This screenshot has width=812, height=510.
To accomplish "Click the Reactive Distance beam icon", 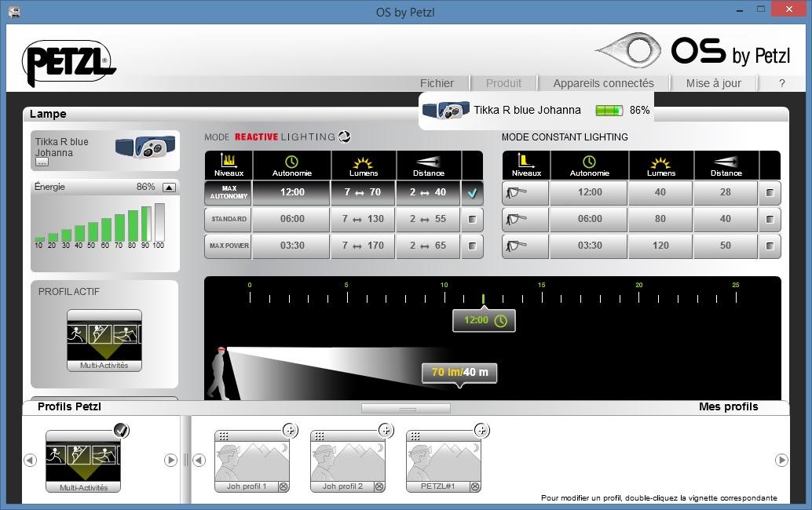I will tap(428, 162).
